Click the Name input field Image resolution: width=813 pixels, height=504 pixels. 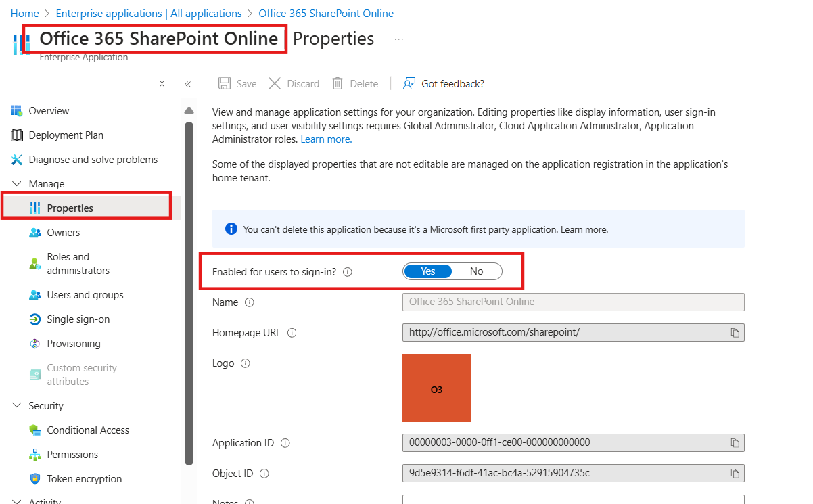point(574,302)
